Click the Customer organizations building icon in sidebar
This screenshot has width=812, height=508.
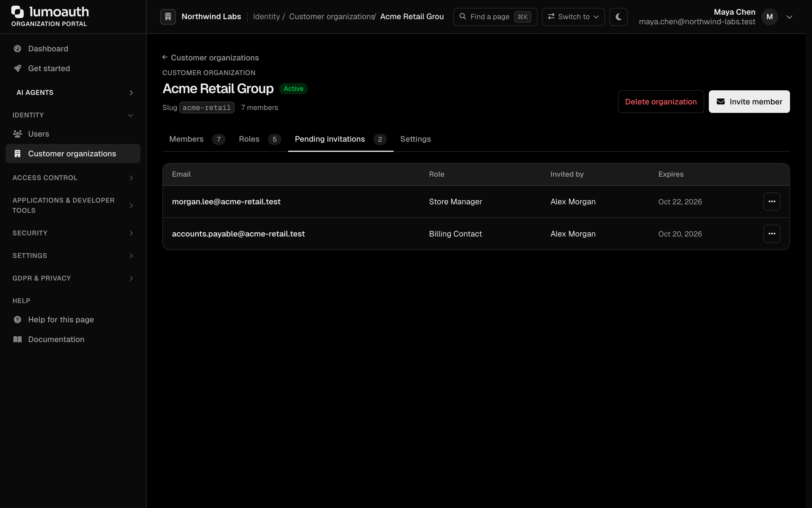[17, 154]
